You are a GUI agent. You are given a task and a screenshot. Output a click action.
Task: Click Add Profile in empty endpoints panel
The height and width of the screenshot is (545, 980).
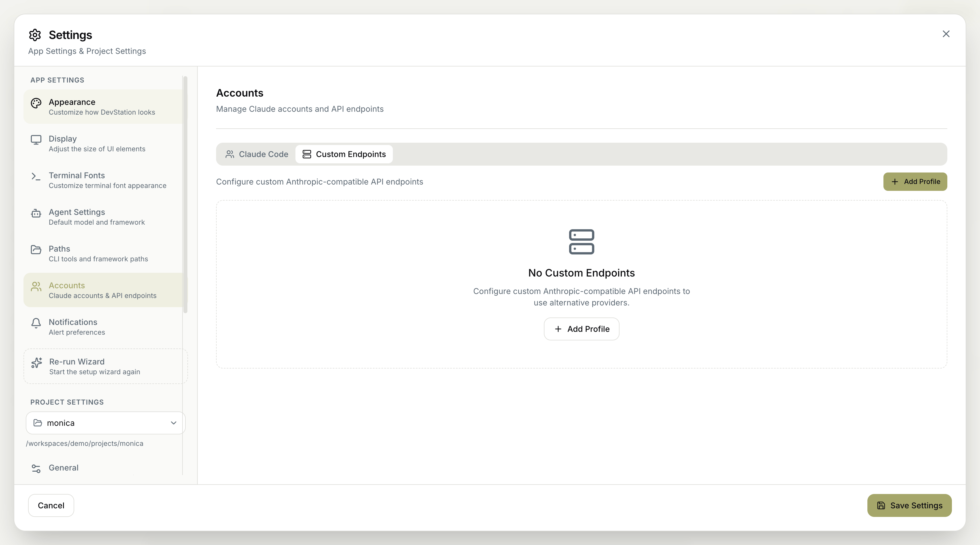point(581,329)
